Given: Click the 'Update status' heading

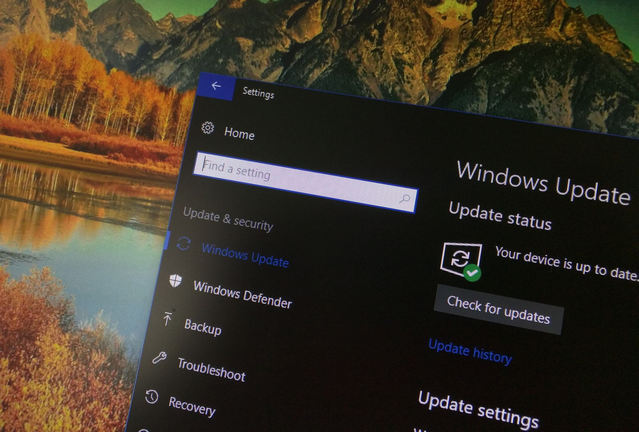Looking at the screenshot, I should tap(500, 216).
